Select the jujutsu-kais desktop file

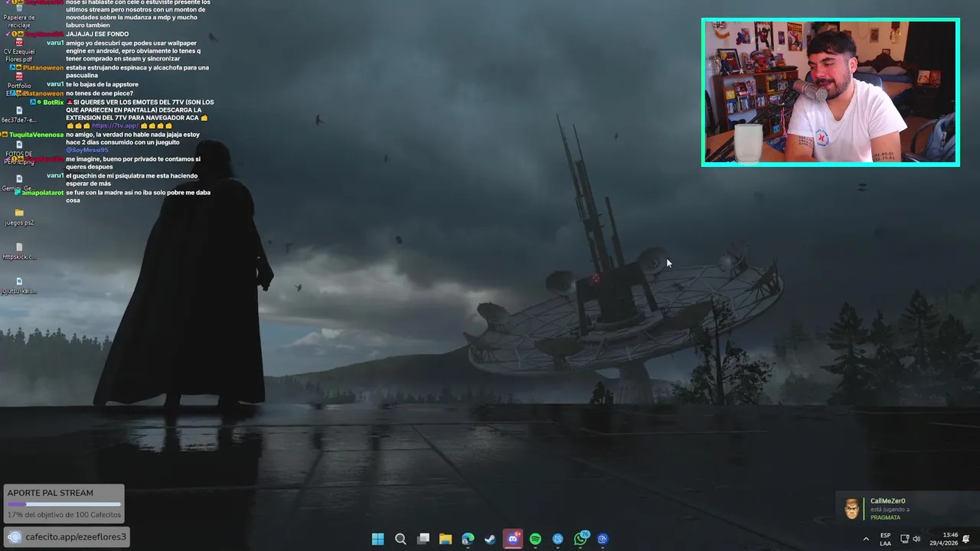(19, 285)
